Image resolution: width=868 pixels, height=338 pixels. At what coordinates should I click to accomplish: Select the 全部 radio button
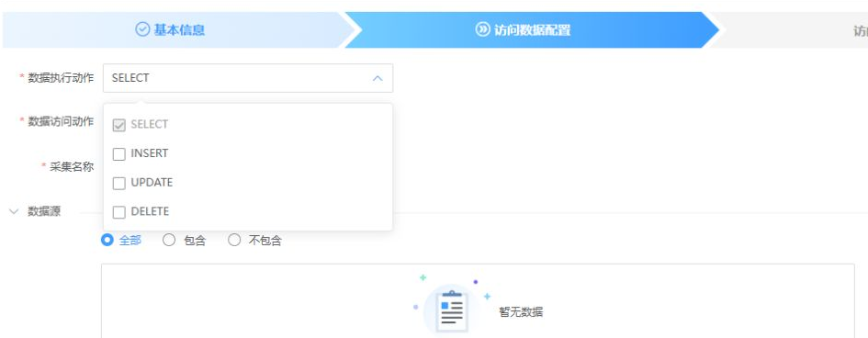[107, 240]
